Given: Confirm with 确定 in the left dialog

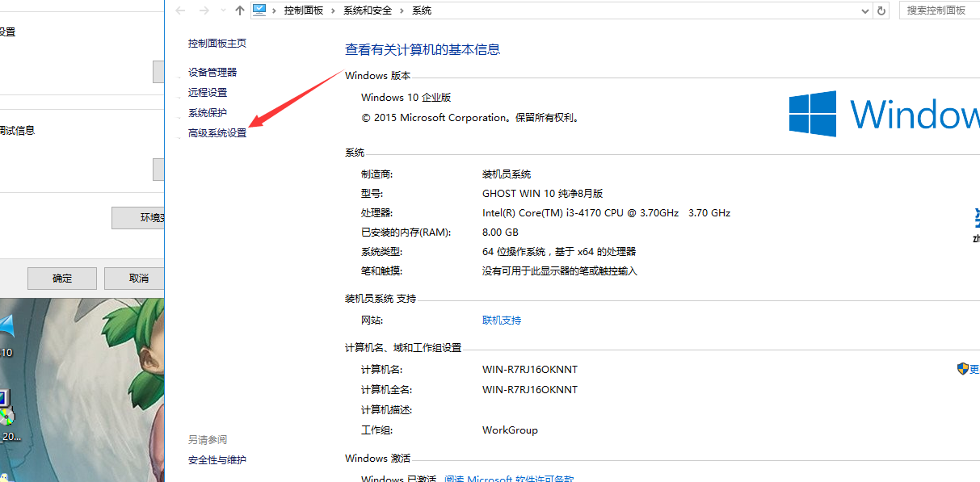Looking at the screenshot, I should [62, 279].
